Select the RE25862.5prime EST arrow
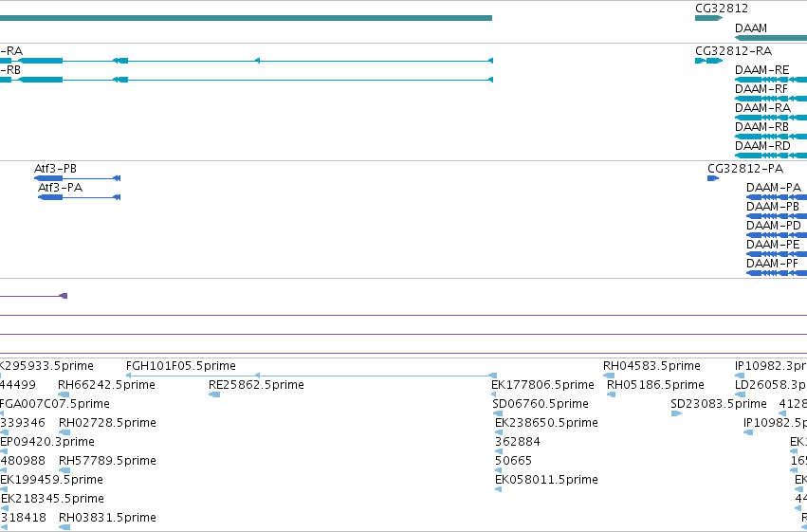 tap(214, 394)
